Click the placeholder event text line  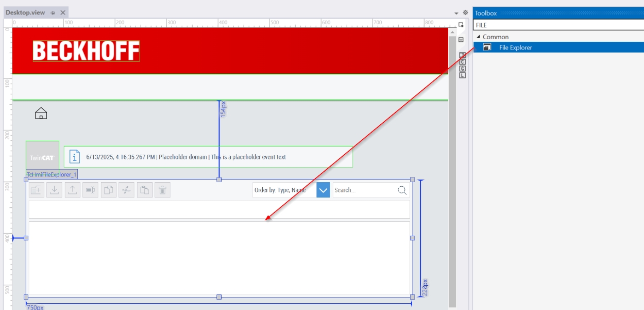pos(186,157)
